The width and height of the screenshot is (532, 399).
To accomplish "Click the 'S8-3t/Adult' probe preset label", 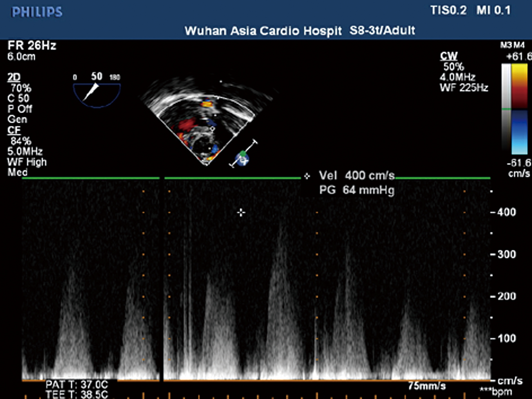I will click(382, 30).
